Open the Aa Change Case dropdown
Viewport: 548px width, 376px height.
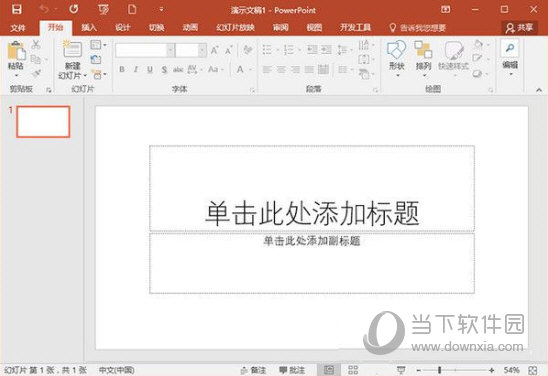click(215, 69)
